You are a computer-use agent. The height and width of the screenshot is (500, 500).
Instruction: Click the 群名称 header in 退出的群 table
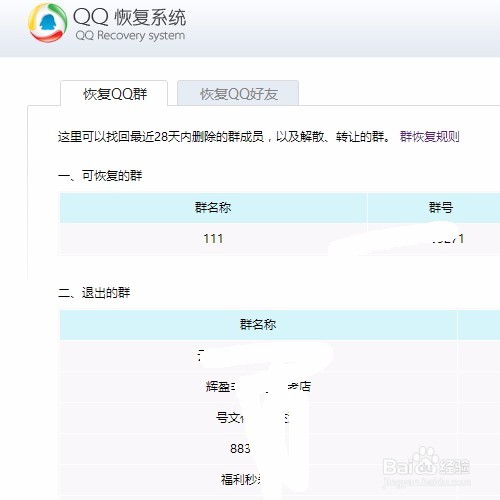(258, 324)
